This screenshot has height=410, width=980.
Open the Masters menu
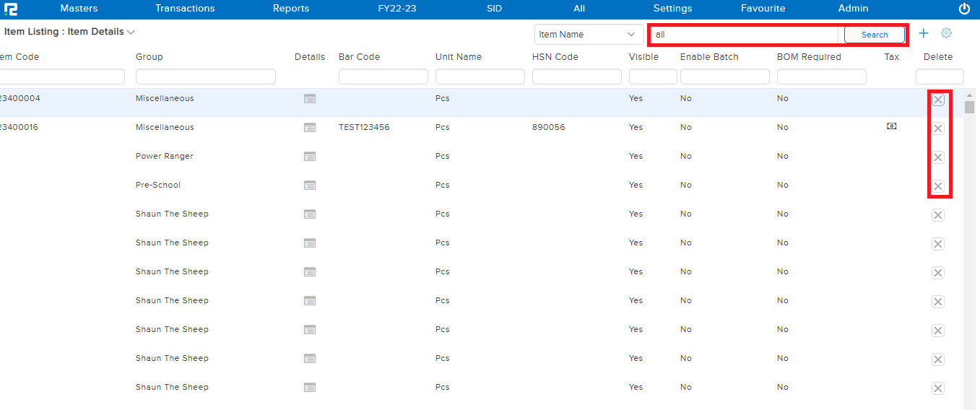(x=79, y=9)
